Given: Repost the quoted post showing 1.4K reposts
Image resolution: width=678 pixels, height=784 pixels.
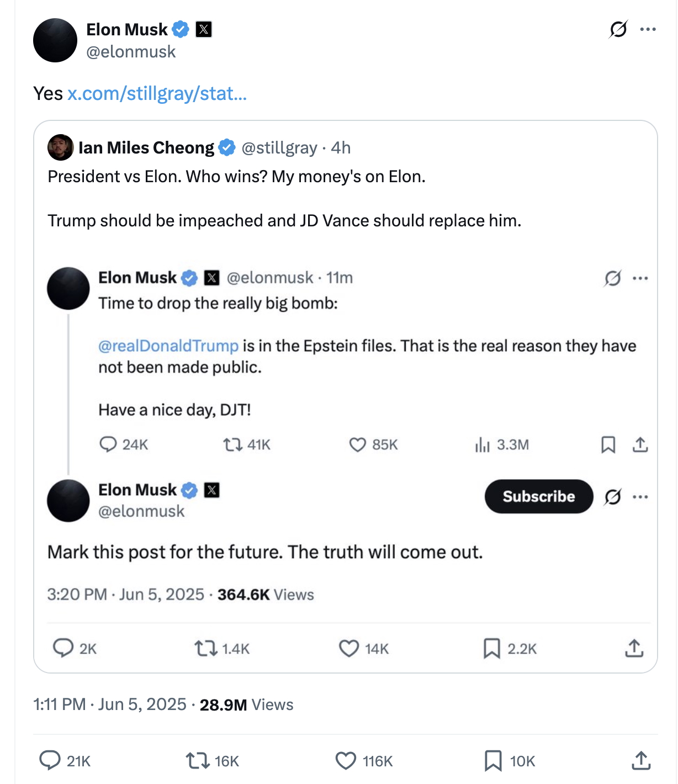Looking at the screenshot, I should [x=205, y=648].
